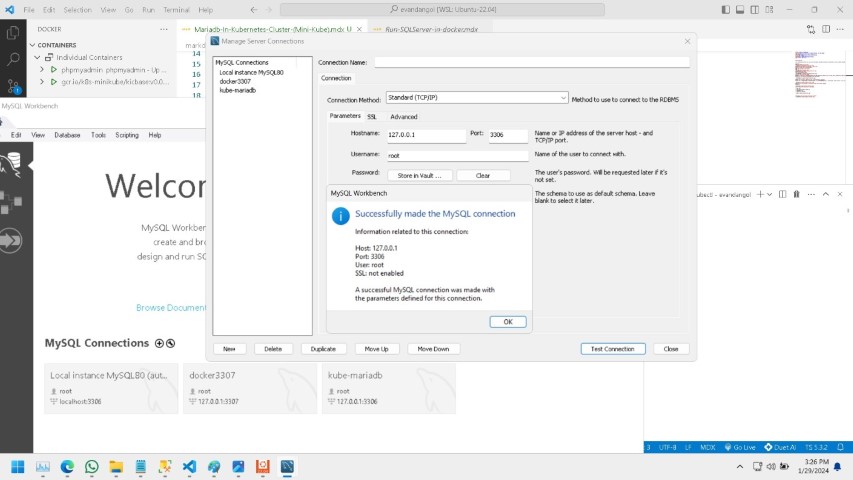853x480 pixels.
Task: Expand gcr.io k8s-minikube container node
Action: (x=42, y=82)
